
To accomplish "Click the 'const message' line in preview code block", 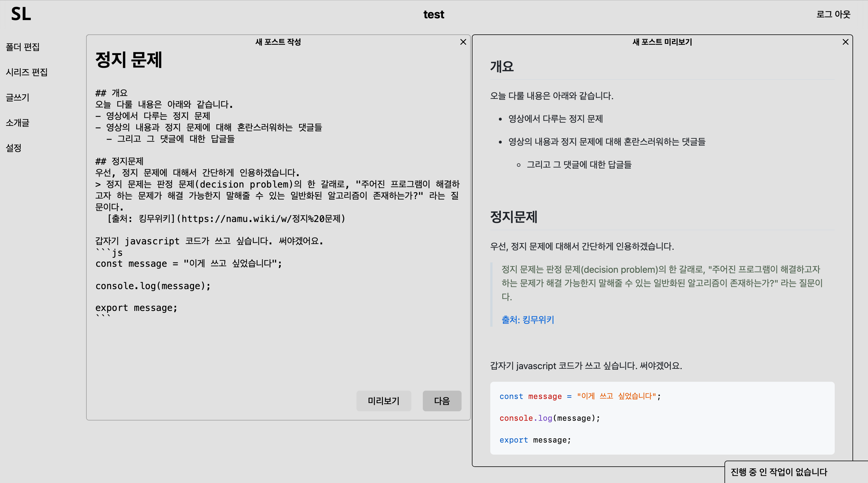I will click(580, 396).
